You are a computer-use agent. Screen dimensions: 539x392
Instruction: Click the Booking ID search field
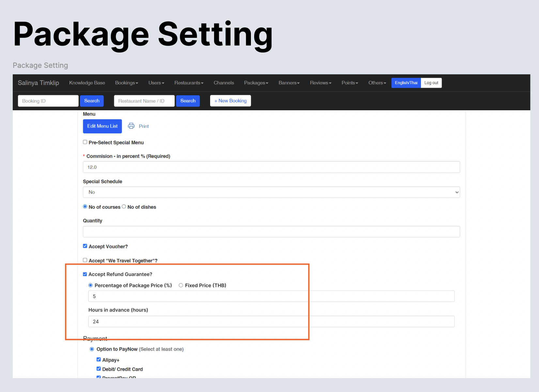[48, 101]
